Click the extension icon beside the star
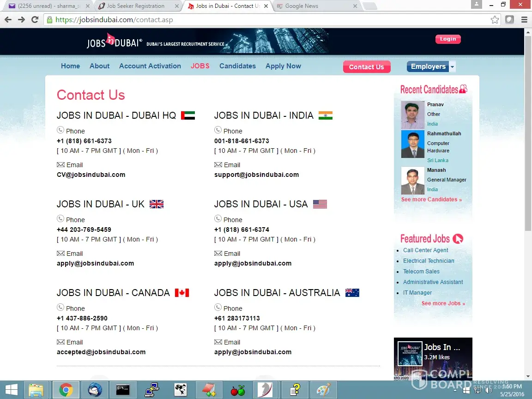 tap(509, 20)
